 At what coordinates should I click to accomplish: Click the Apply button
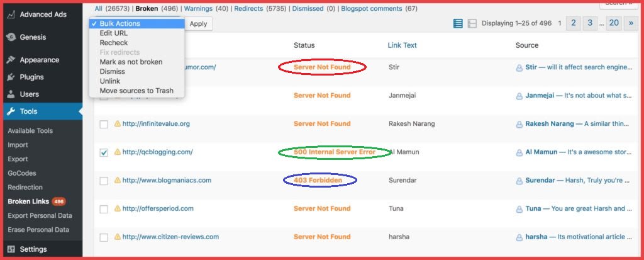(x=198, y=23)
